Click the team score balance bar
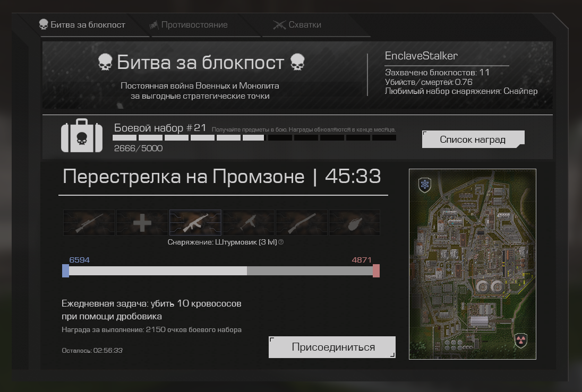 pos(221,271)
